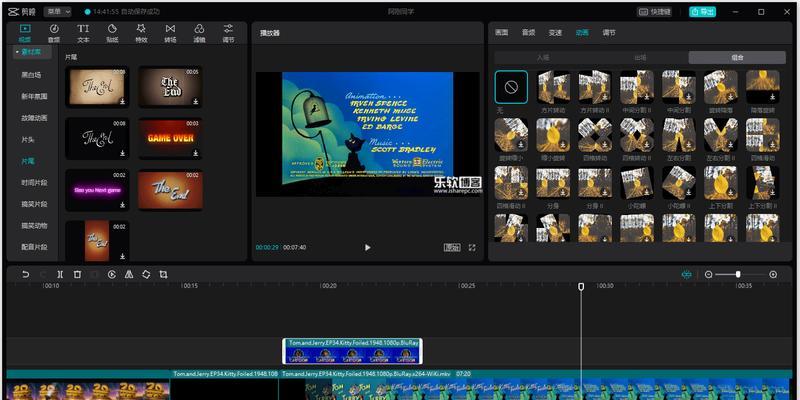
Task: Open the 音频 (Audio) tab icon
Action: coord(54,33)
